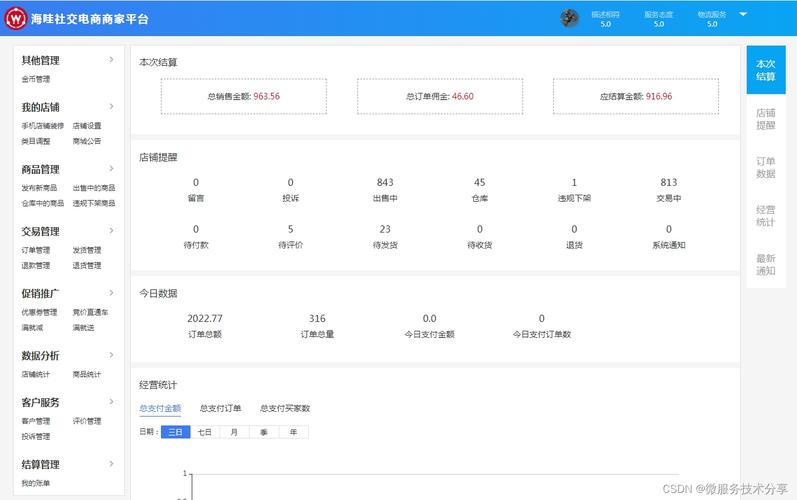Open the user avatar in header

coord(569,18)
